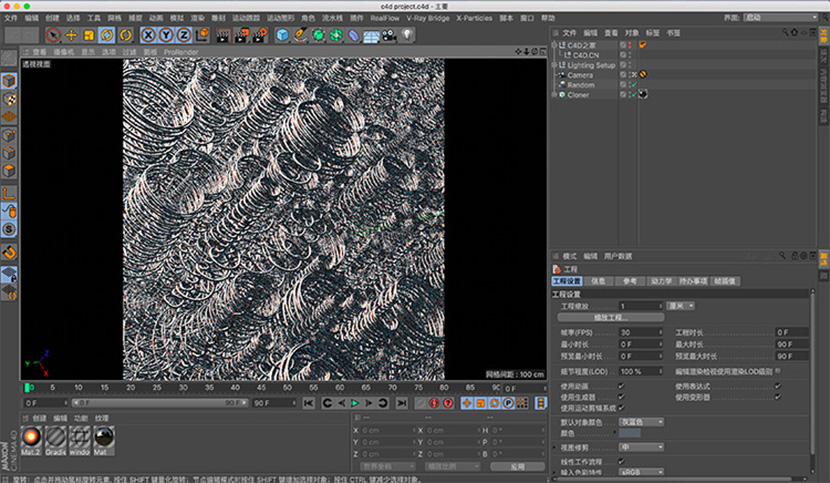Viewport: 830px width, 483px height.
Task: Uncheck 使用动画 checkbox
Action: pyautogui.click(x=622, y=386)
